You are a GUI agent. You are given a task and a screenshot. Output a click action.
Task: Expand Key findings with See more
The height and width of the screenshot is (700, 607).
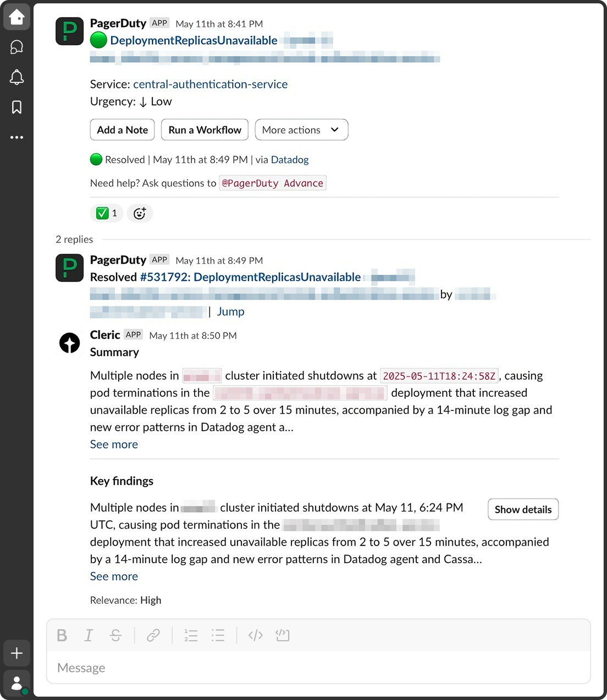click(x=114, y=576)
